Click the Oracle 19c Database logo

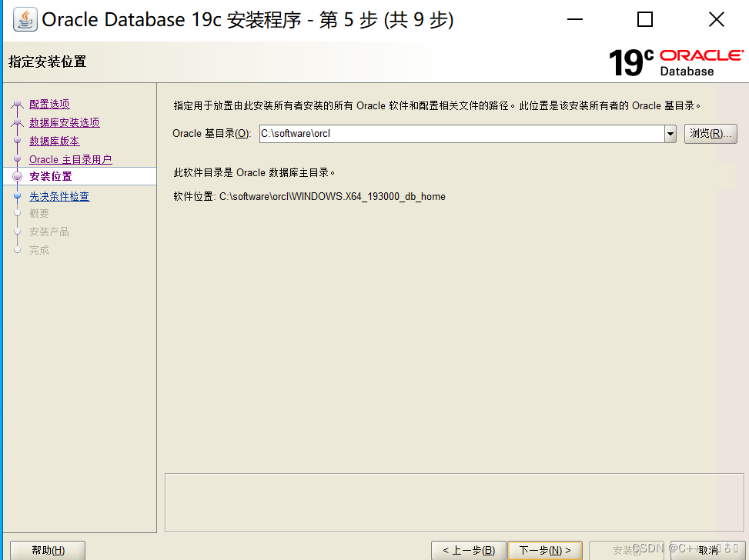tap(676, 62)
